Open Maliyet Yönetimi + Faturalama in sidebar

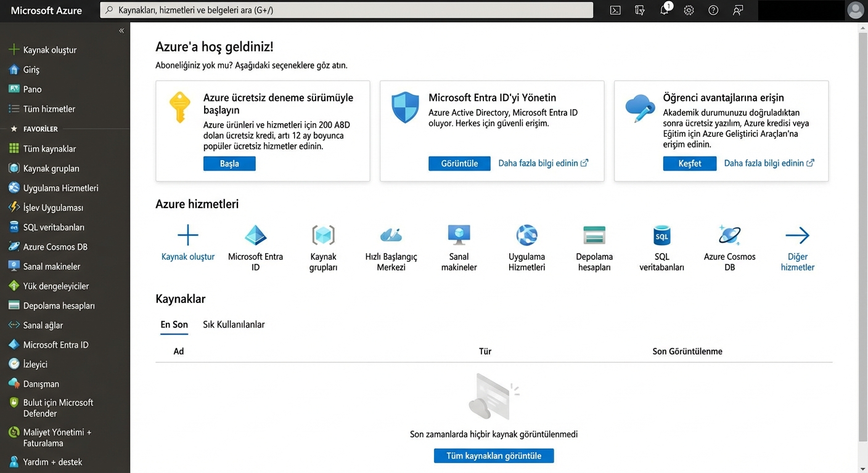click(x=59, y=437)
